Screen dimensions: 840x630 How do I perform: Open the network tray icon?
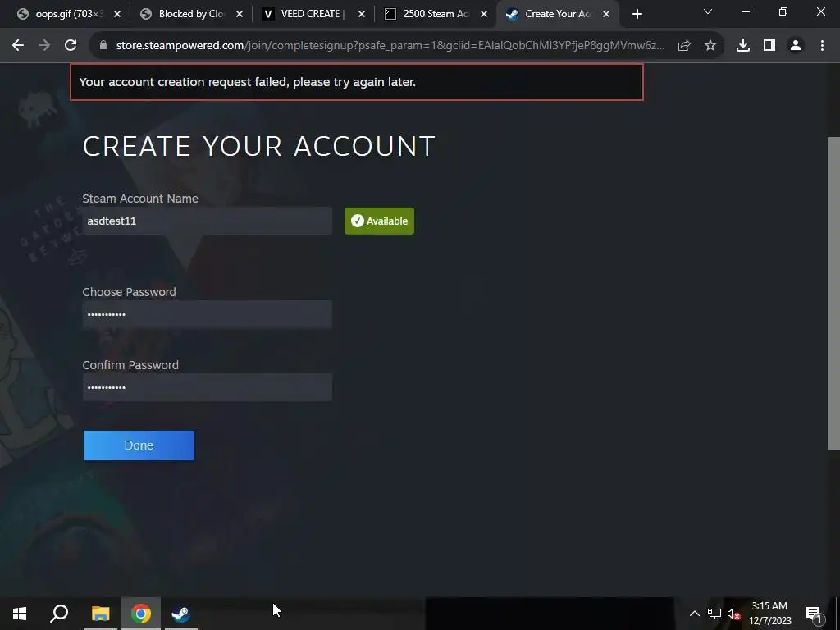(714, 614)
